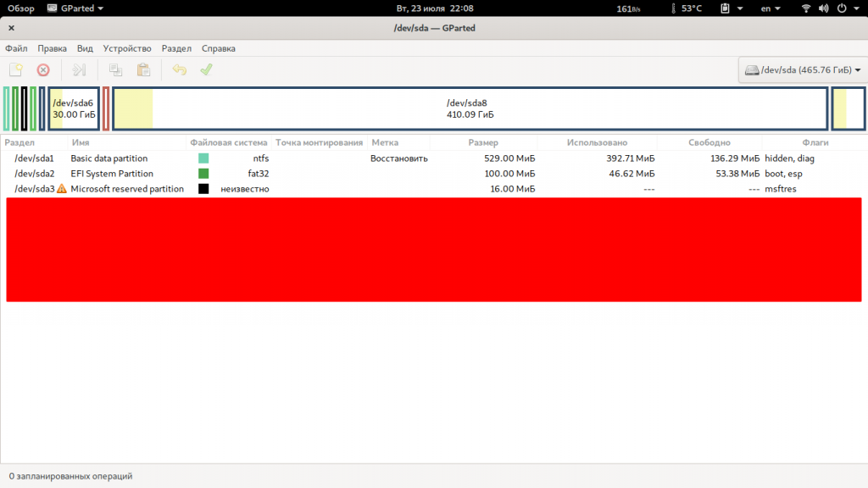Click the 'Basic data partition' name cell

tap(109, 158)
